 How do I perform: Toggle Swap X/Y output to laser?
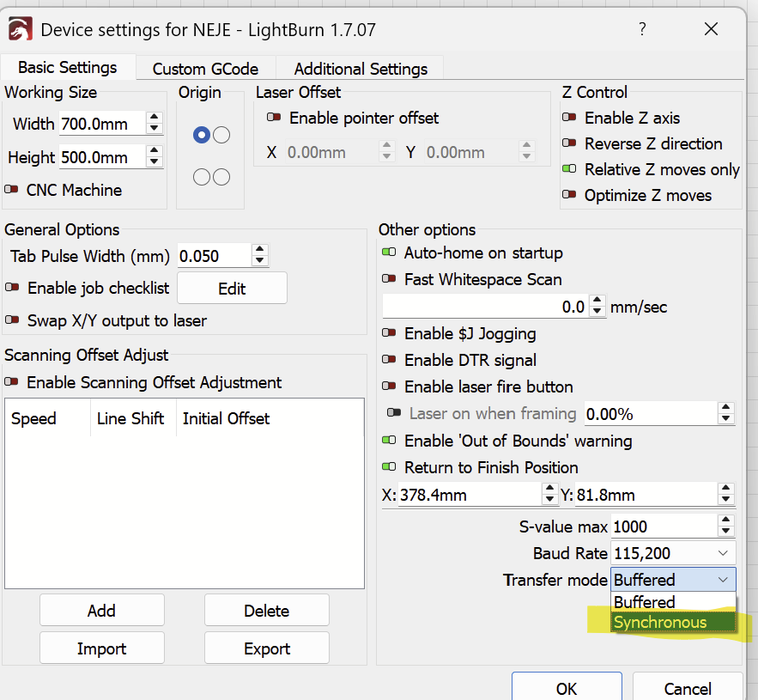tap(12, 320)
